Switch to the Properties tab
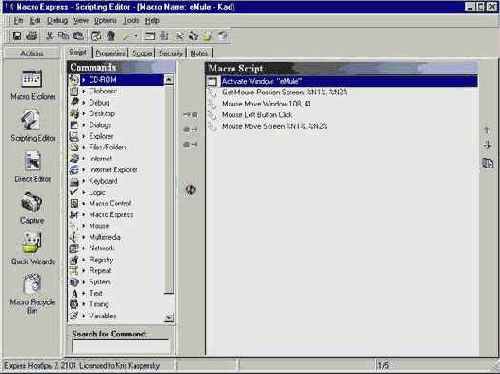 (110, 53)
